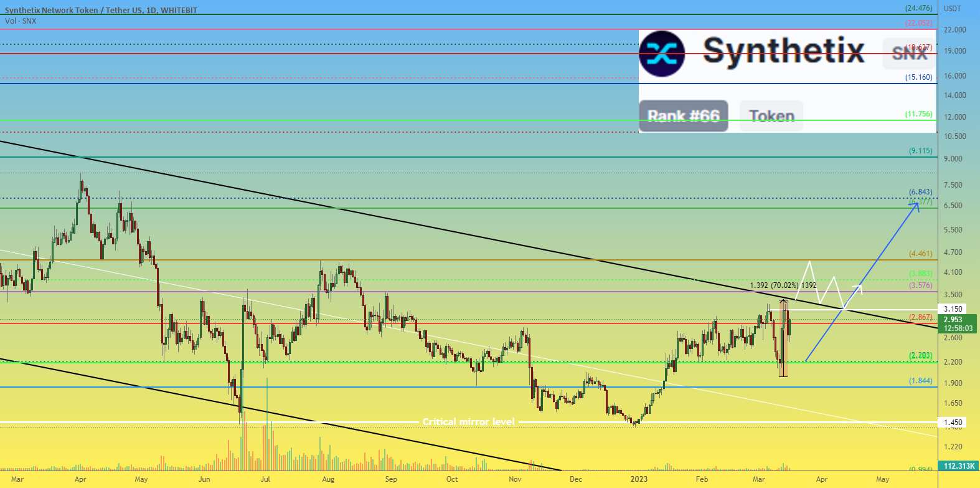This screenshot has width=980, height=488.
Task: Click the Dec label on time axis
Action: [576, 479]
